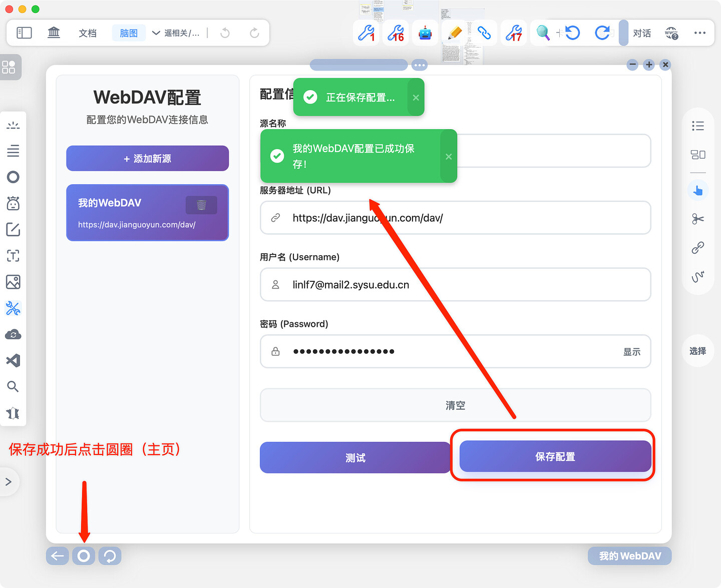
Task: Click the 清空 clear button
Action: [456, 405]
